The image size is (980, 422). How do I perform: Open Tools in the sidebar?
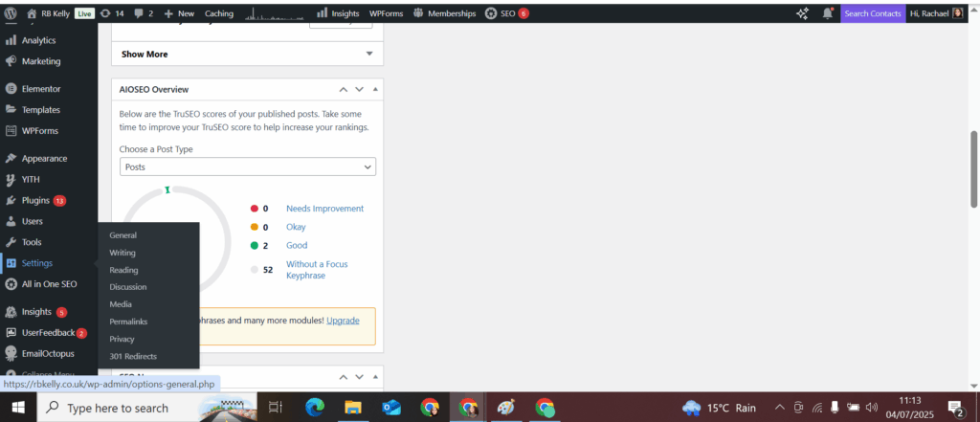click(32, 242)
